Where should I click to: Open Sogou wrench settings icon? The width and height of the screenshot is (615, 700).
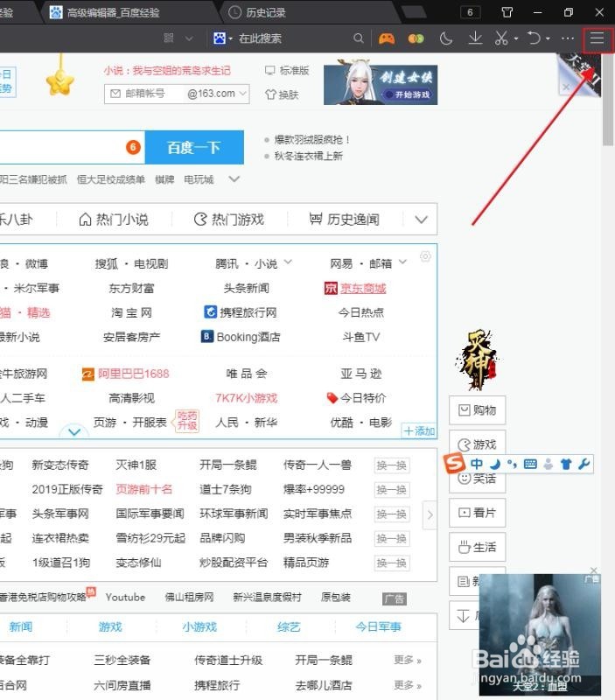click(584, 464)
